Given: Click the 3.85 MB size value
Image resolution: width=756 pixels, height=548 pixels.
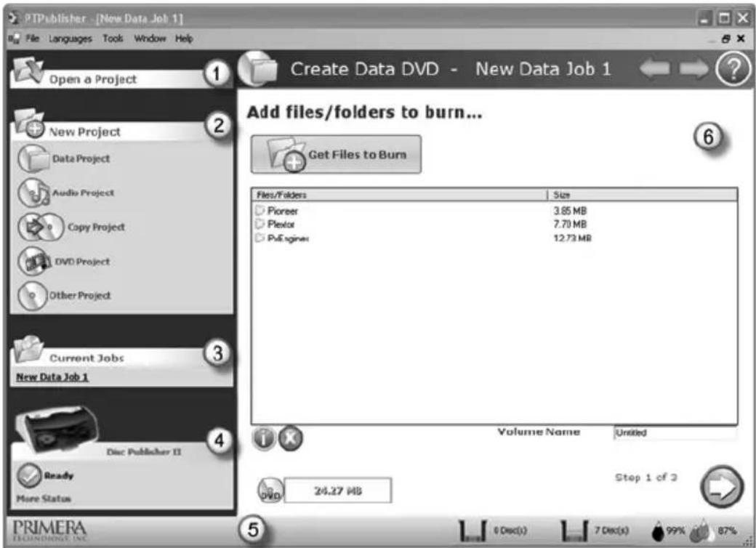Looking at the screenshot, I should 570,211.
